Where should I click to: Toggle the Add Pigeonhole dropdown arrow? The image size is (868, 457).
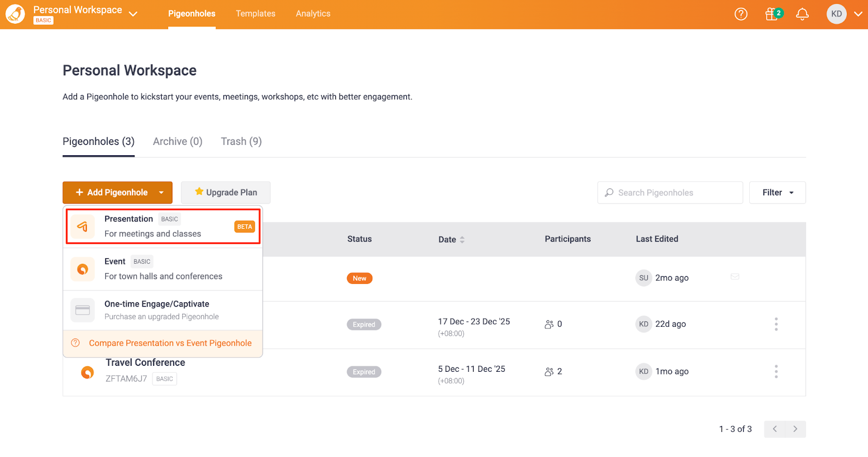coord(161,193)
